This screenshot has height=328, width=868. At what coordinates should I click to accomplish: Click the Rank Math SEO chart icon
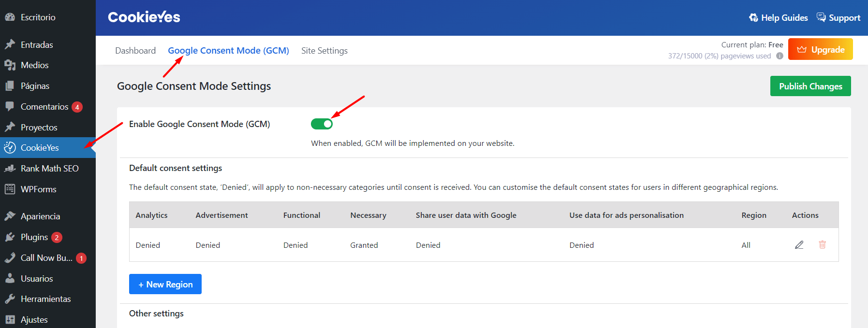[x=10, y=168]
